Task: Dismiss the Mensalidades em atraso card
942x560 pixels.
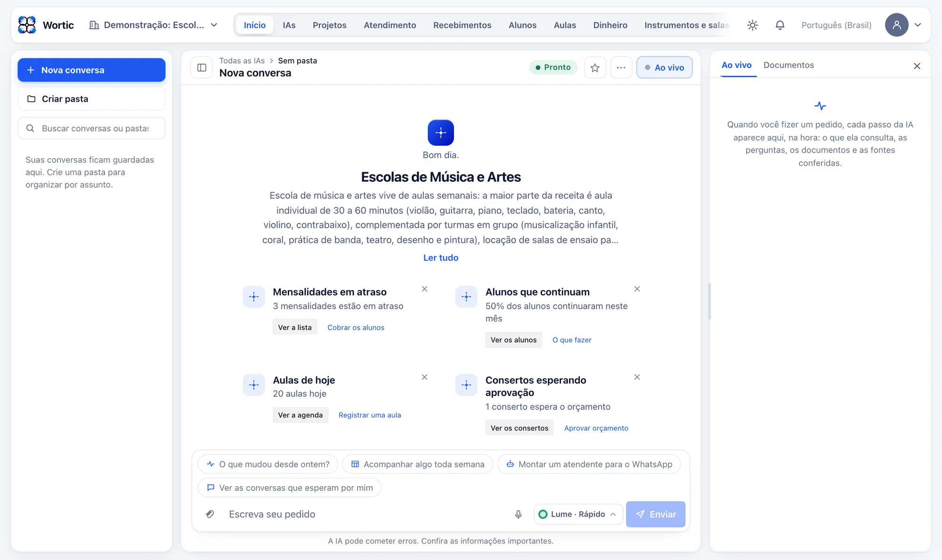Action: click(424, 289)
